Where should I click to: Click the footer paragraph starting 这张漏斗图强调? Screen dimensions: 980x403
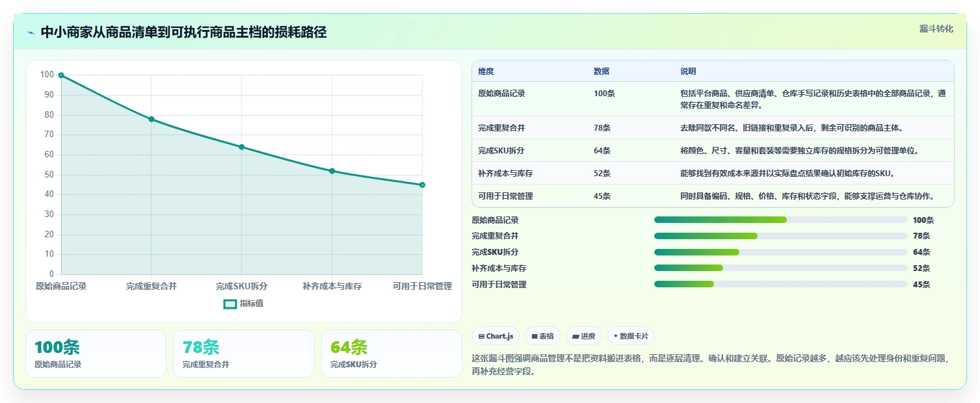click(x=710, y=365)
